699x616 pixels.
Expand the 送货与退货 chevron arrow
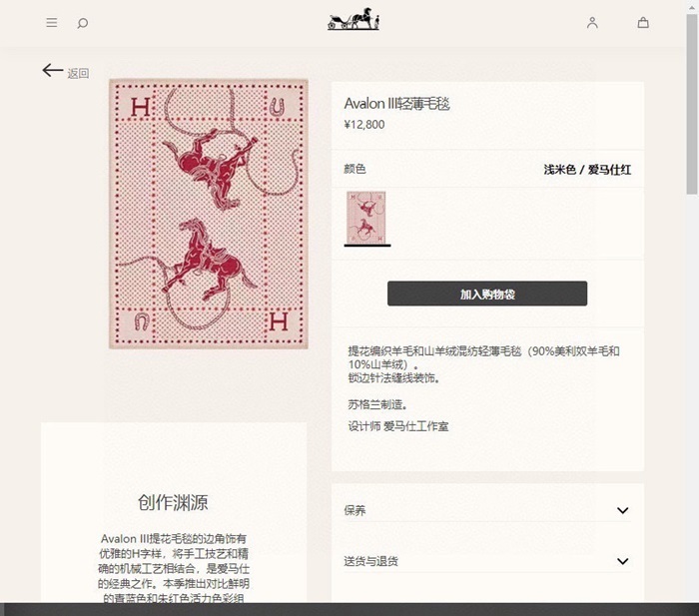coord(623,561)
